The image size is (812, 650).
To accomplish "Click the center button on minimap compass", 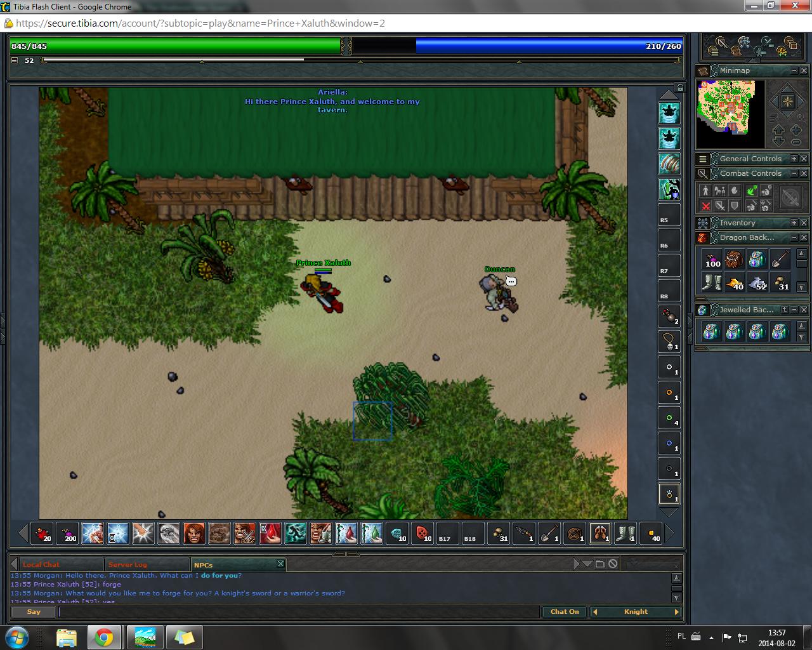I will (787, 102).
